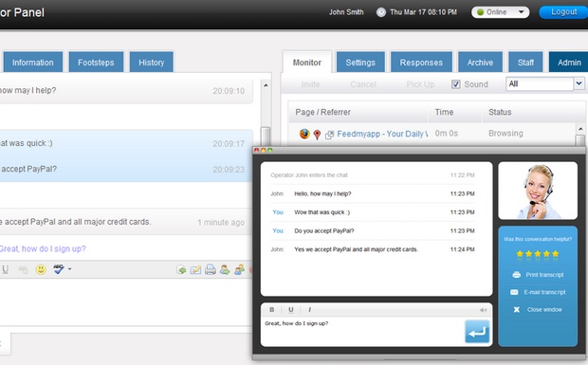Send message with the blue return arrow button

477,331
